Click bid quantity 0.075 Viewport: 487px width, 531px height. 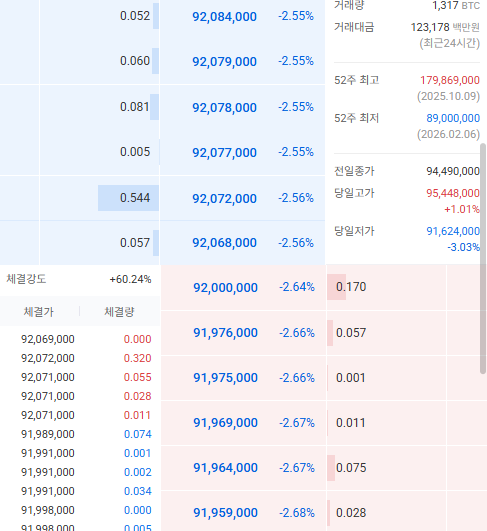351,468
